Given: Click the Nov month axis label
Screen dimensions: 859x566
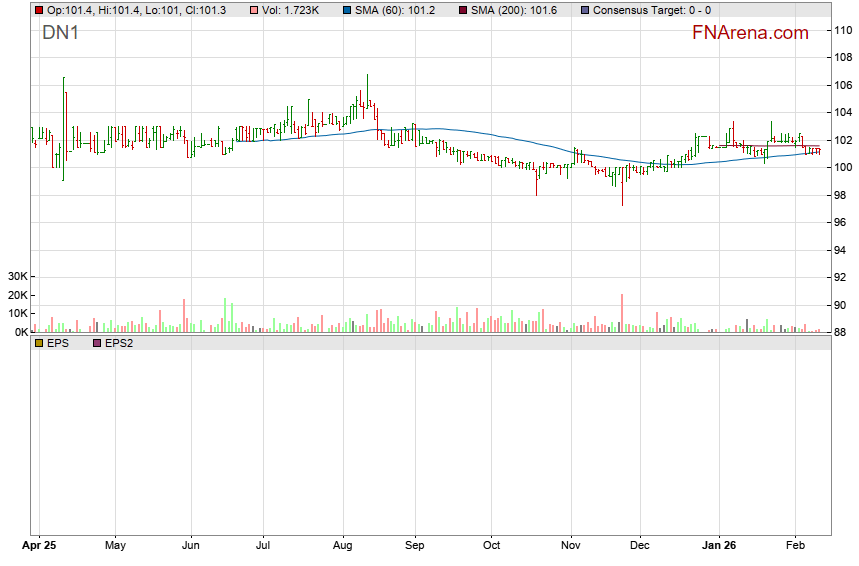Looking at the screenshot, I should (x=571, y=546).
